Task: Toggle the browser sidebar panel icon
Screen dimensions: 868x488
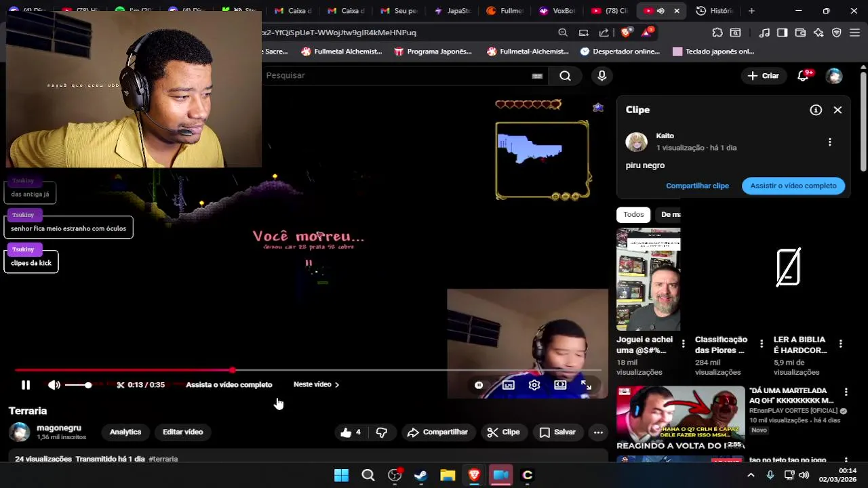Action: [782, 33]
